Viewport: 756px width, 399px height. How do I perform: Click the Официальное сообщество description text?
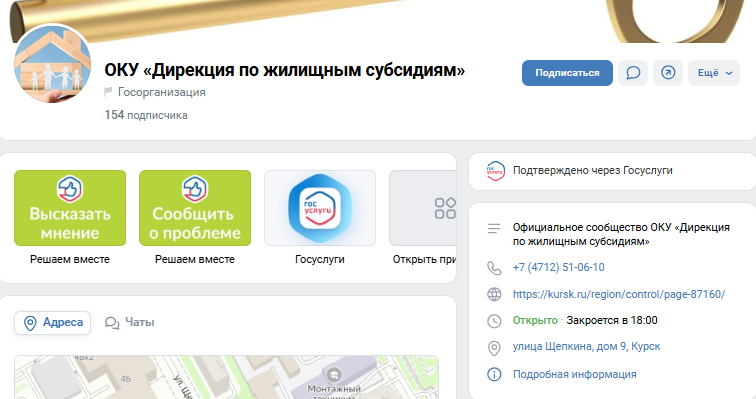[621, 234]
